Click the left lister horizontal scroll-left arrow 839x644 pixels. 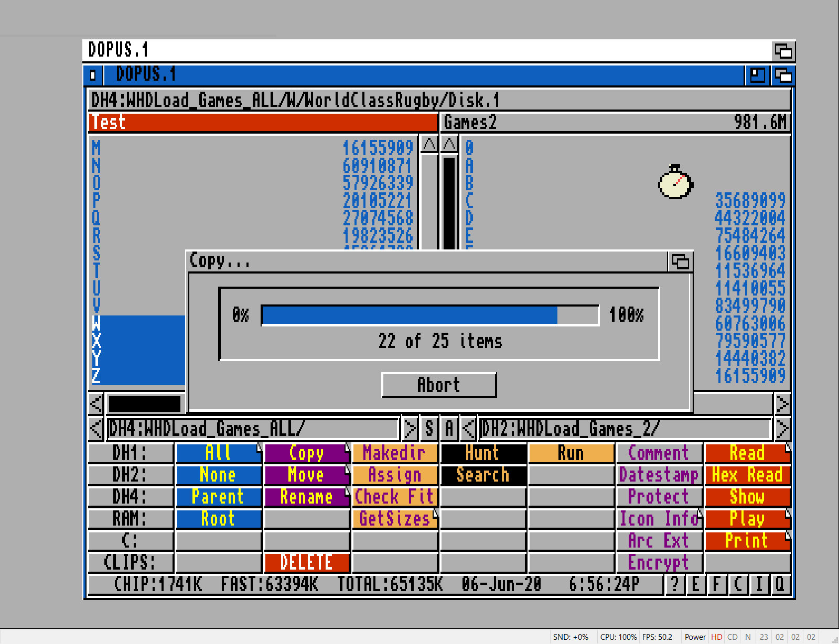(x=96, y=404)
